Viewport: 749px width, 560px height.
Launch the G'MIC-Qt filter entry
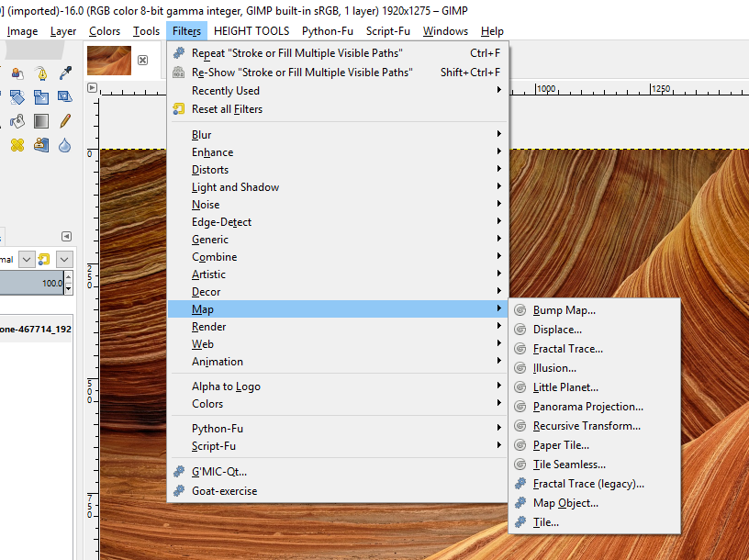(x=338, y=472)
